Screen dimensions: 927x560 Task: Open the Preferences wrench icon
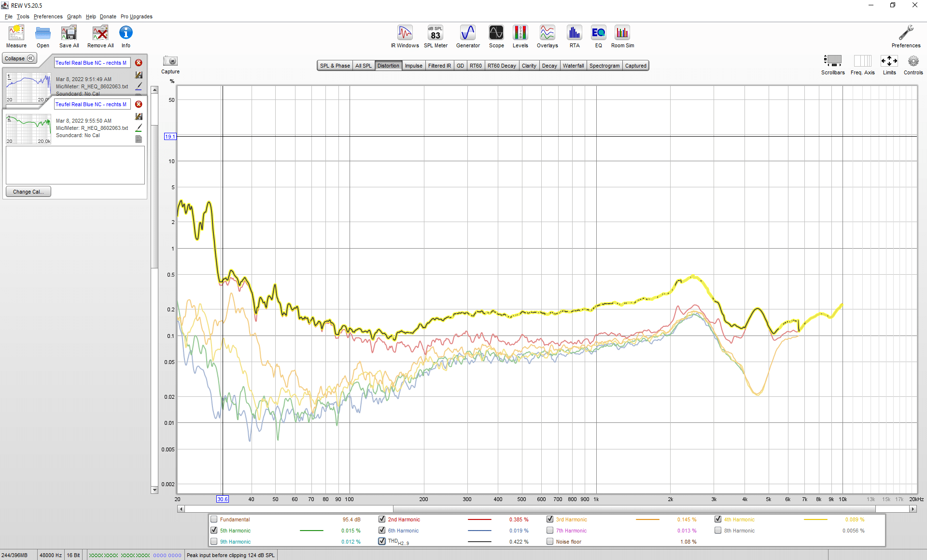coord(906,36)
